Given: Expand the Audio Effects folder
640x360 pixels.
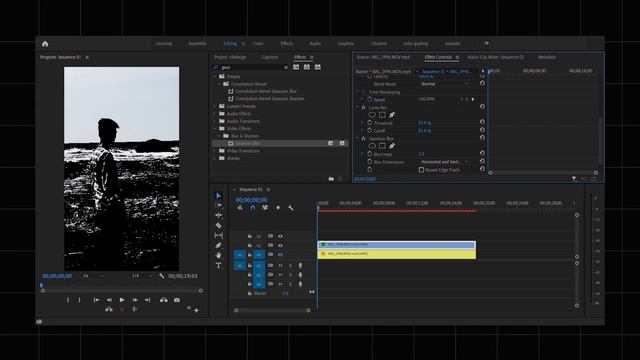Looking at the screenshot, I should coord(215,114).
